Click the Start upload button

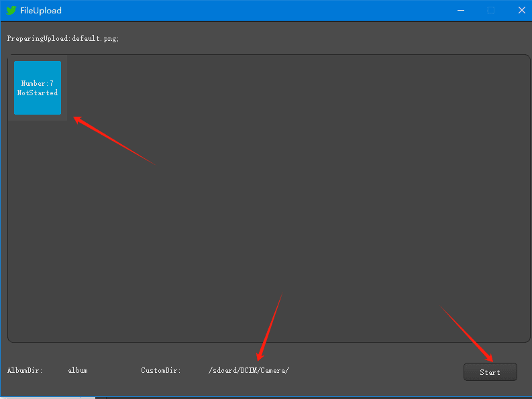(x=490, y=372)
